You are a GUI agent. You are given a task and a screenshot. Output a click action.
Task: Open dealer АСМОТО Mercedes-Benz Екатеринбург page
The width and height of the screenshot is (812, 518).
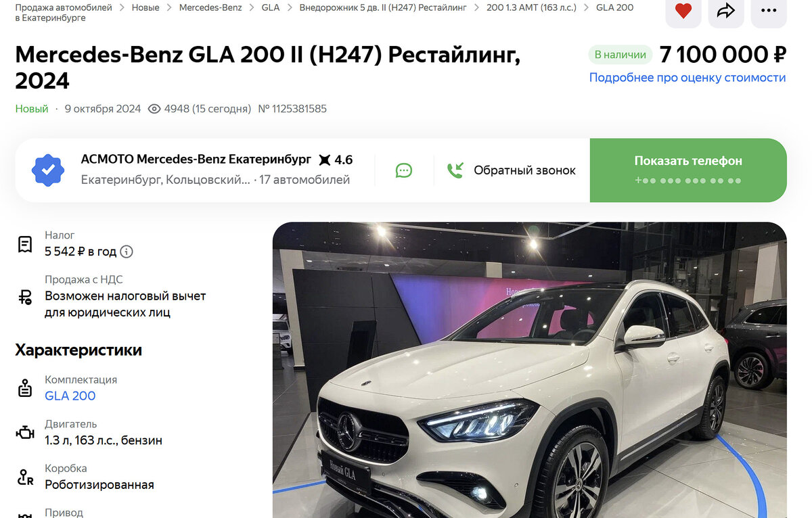(196, 160)
